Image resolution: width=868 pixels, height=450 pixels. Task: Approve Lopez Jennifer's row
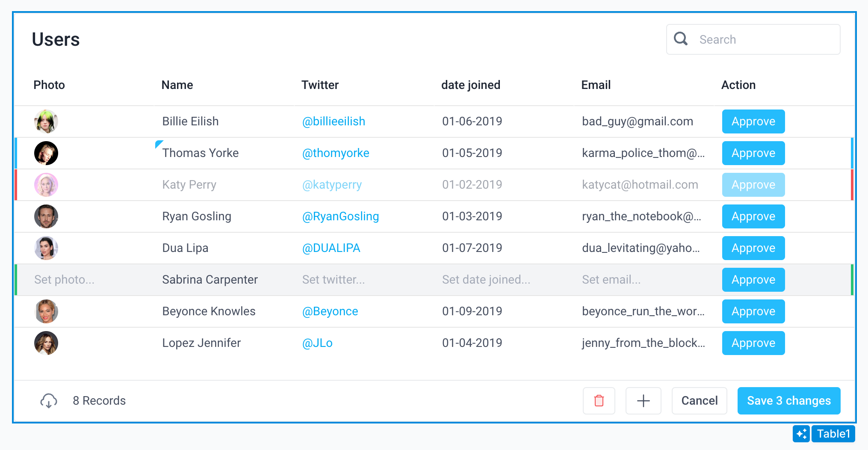point(753,343)
